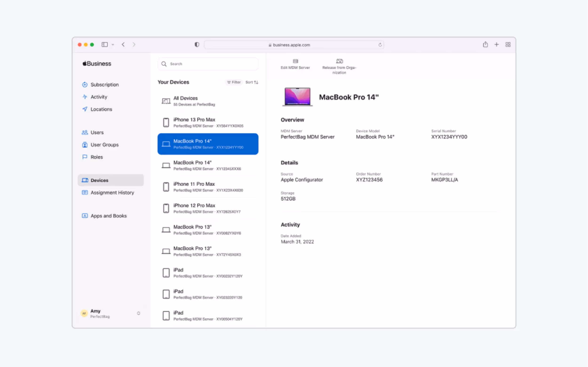Click the Devices icon in the sidebar
This screenshot has width=588, height=367.
point(85,180)
